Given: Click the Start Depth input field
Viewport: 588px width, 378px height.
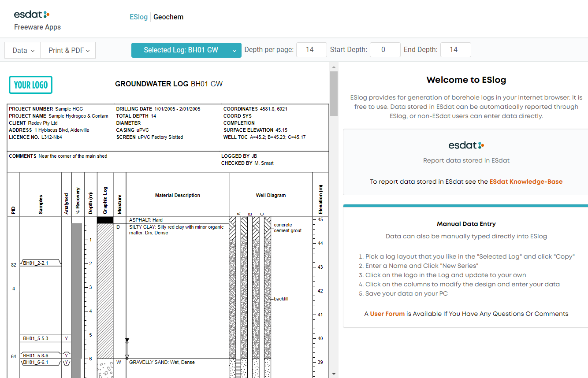Looking at the screenshot, I should click(x=385, y=50).
